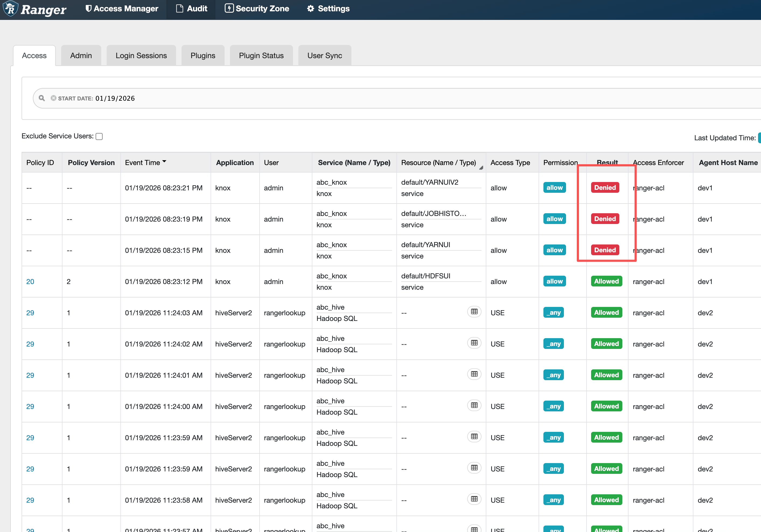The width and height of the screenshot is (761, 532).
Task: Open the Security Zone menu
Action: pyautogui.click(x=257, y=9)
